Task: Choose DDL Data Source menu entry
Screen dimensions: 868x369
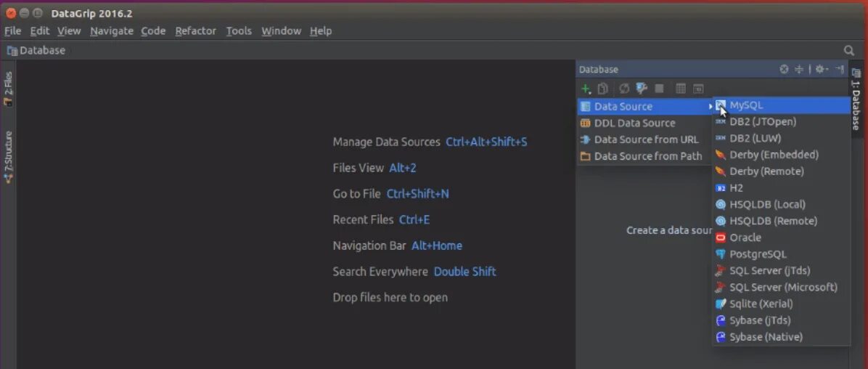Action: [645, 123]
